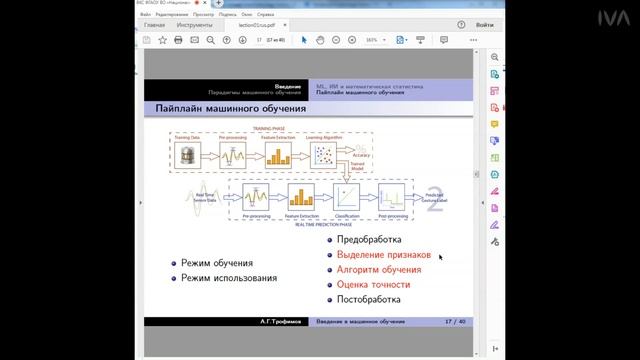The width and height of the screenshot is (640, 360).
Task: Click the red text Выделение признаков
Action: (x=384, y=255)
